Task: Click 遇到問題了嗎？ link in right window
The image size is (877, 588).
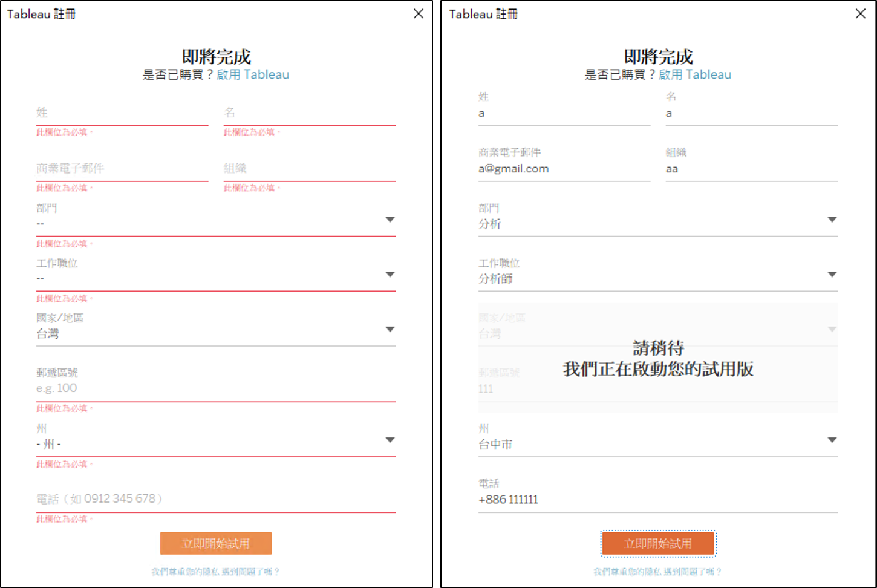Action: tap(692, 572)
